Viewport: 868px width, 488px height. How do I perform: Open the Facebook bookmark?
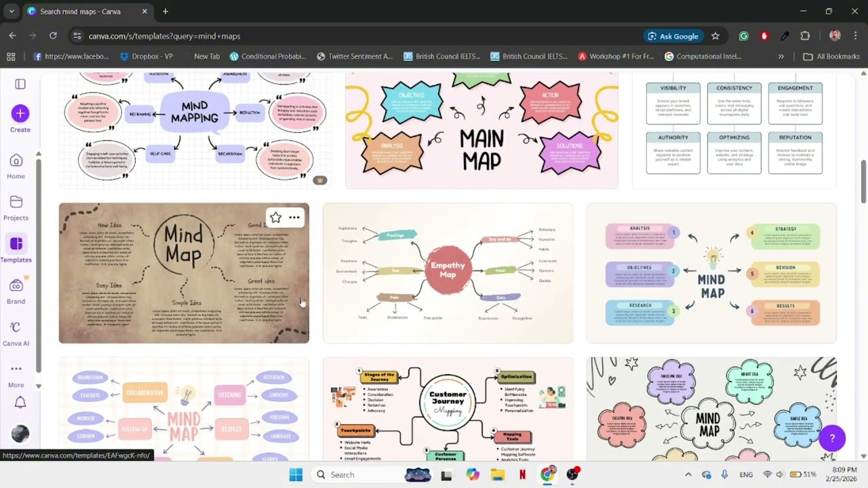pos(71,56)
